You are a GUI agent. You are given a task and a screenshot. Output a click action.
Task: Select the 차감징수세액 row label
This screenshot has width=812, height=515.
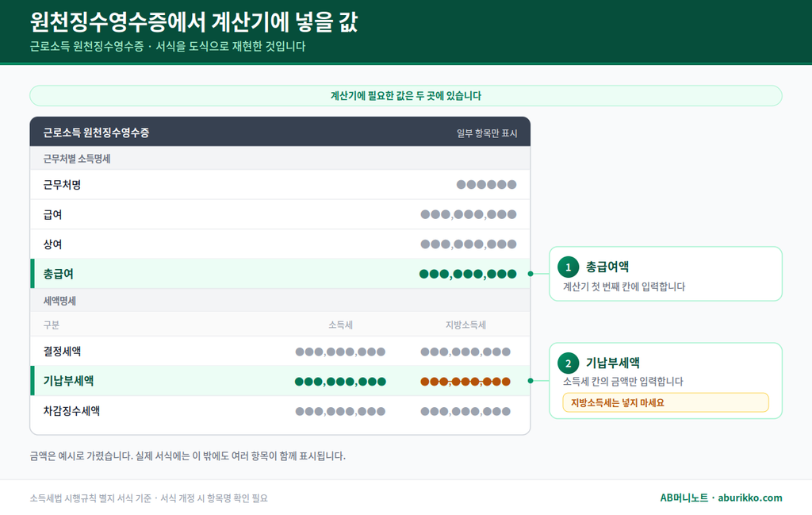71,411
